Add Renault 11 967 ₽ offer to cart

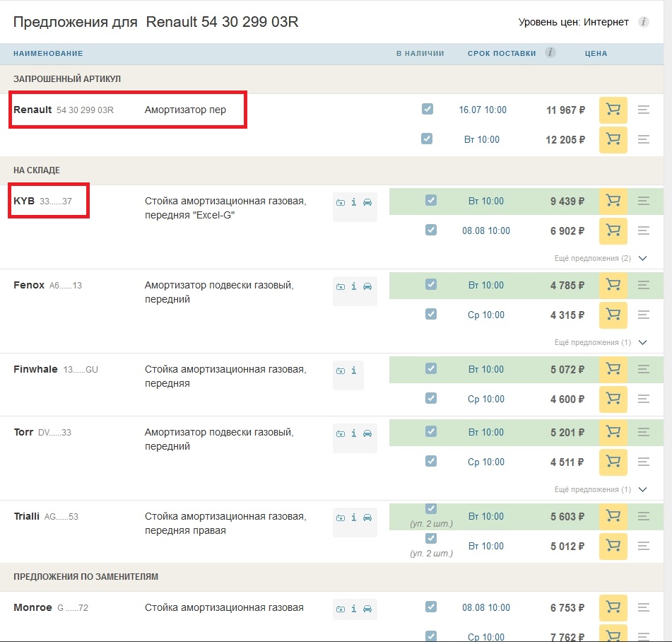click(x=613, y=110)
